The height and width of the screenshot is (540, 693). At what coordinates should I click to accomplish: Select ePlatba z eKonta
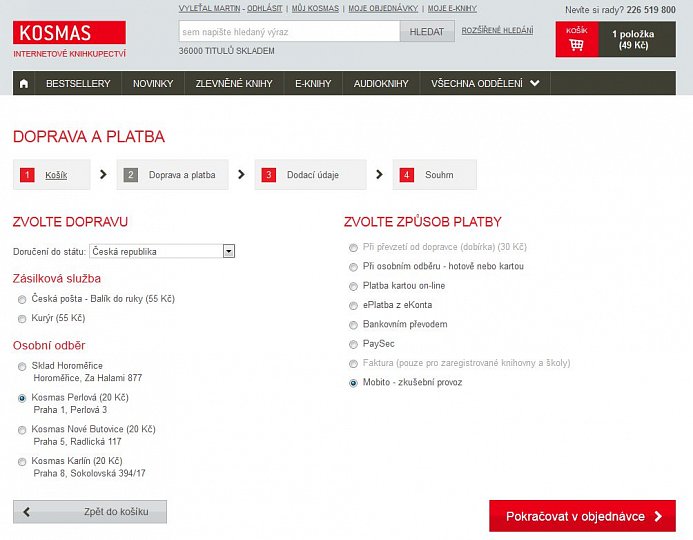coord(353,305)
